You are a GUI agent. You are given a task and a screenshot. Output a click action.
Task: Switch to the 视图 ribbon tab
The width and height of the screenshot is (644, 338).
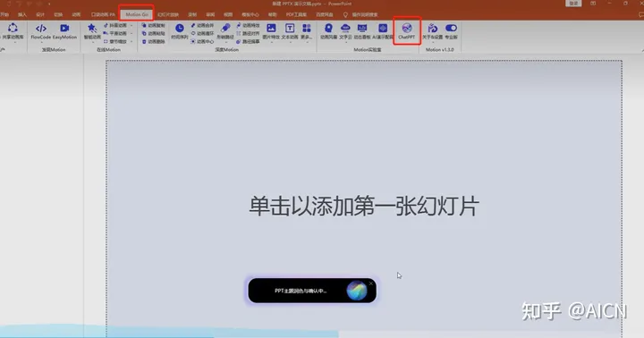pos(228,14)
